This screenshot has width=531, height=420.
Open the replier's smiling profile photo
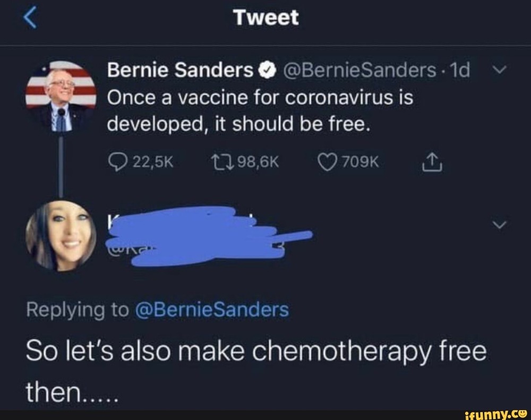[x=61, y=235]
